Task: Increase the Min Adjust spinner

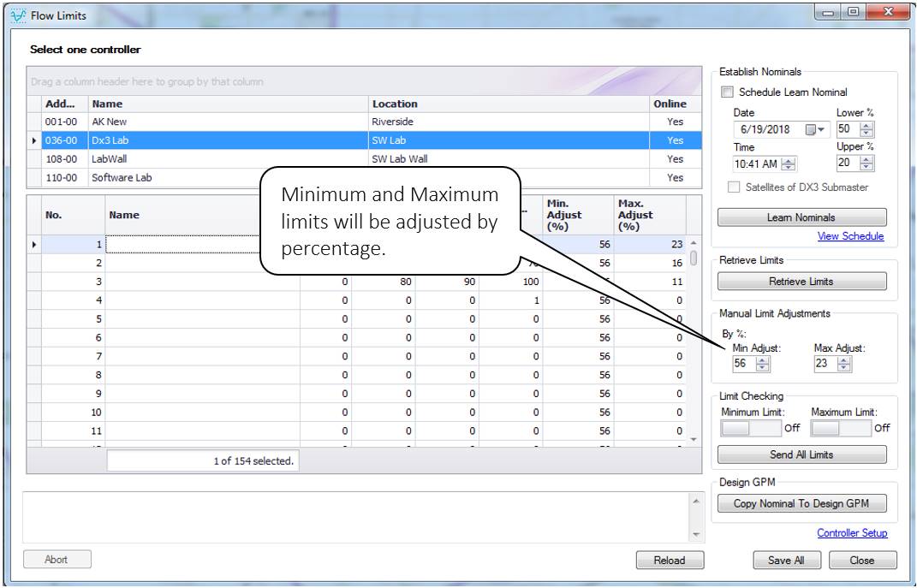Action: point(762,360)
